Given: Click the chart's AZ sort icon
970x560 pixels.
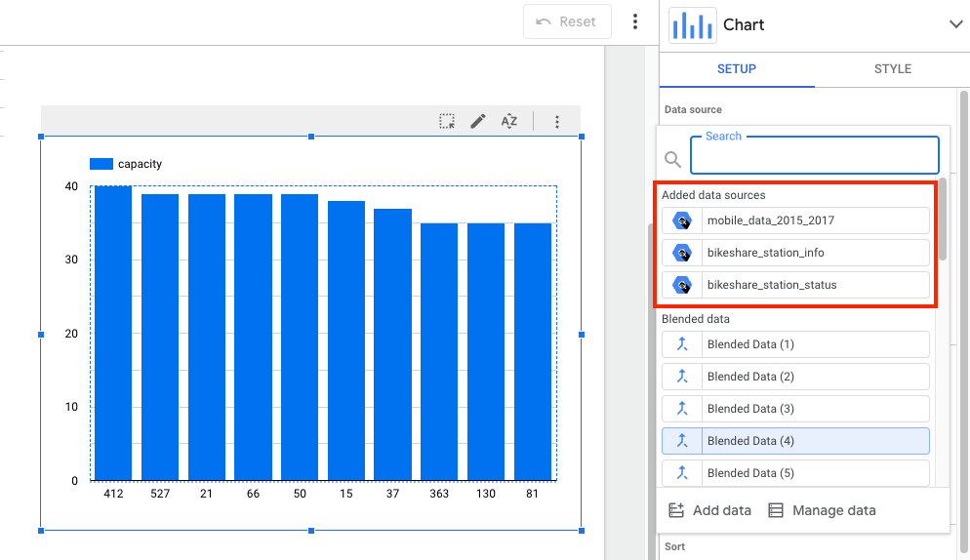Looking at the screenshot, I should pos(508,121).
